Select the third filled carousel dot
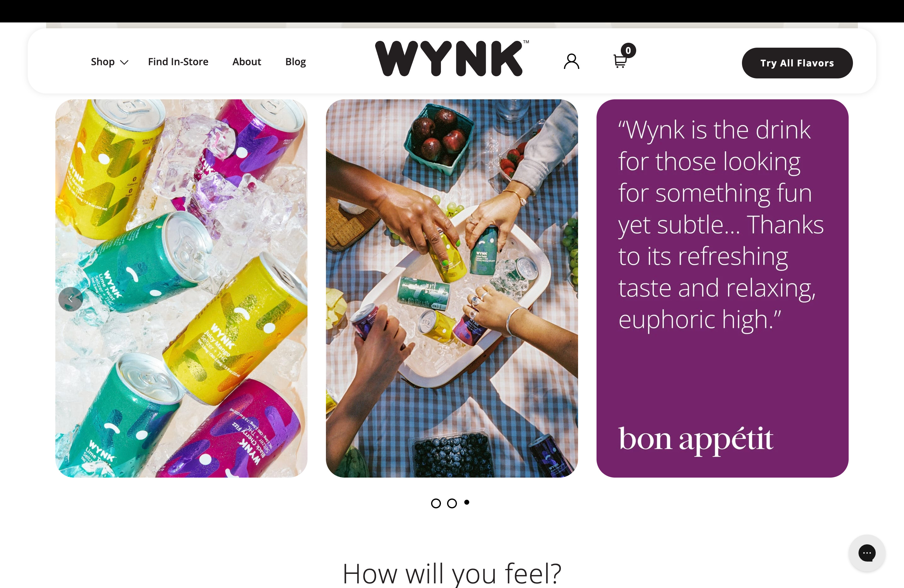Image resolution: width=904 pixels, height=588 pixels. click(x=467, y=502)
